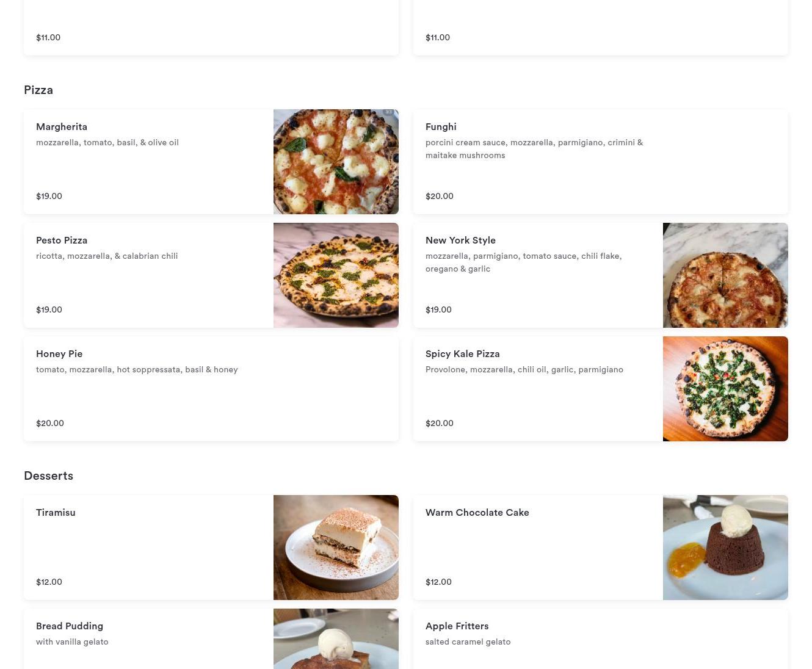Select the Honey Pie item title
812x669 pixels.
[59, 354]
